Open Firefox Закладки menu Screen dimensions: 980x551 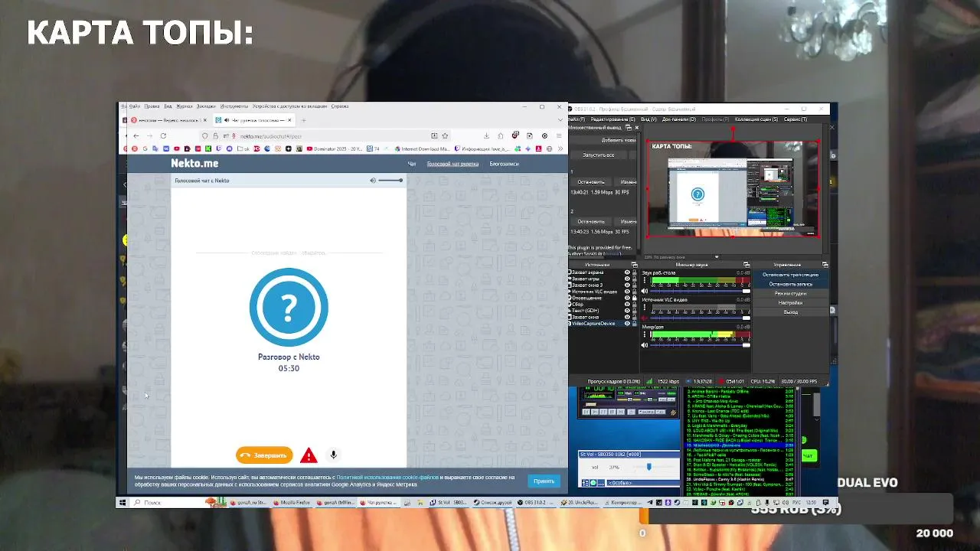[206, 106]
